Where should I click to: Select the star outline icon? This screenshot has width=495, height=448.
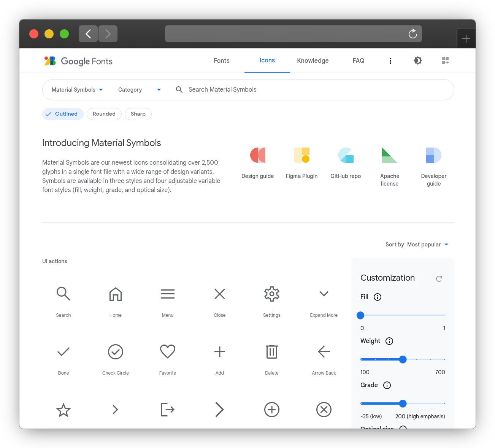(x=63, y=410)
